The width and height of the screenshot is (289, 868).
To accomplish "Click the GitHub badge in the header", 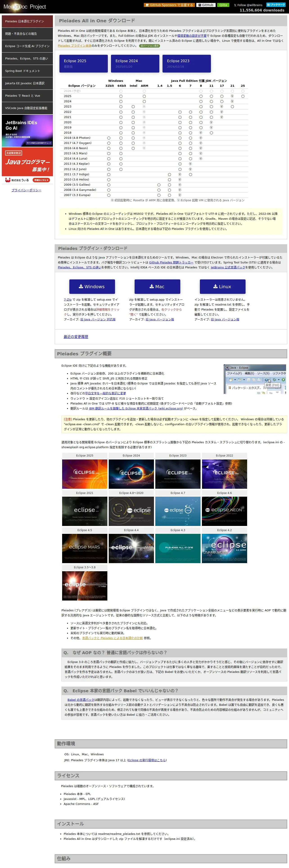I will (206, 5).
